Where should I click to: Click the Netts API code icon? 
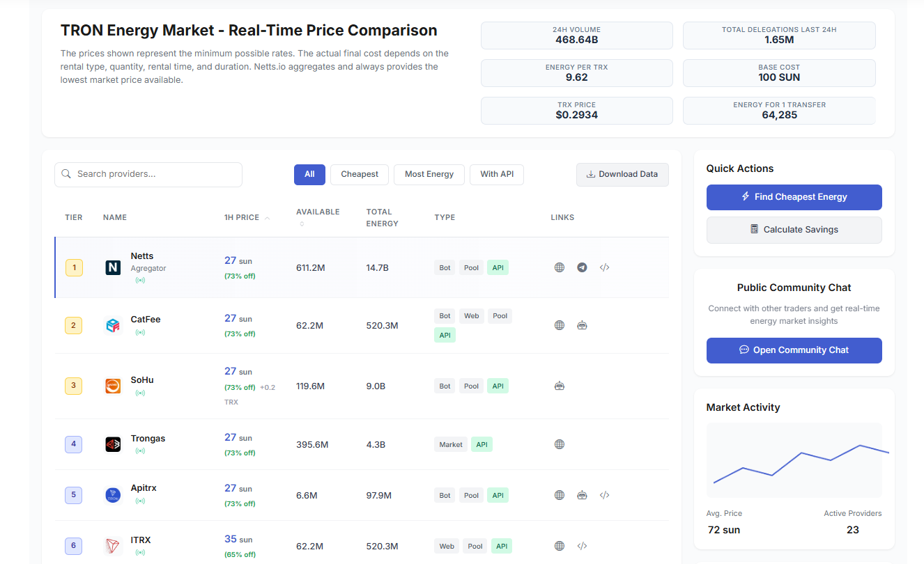pos(604,267)
